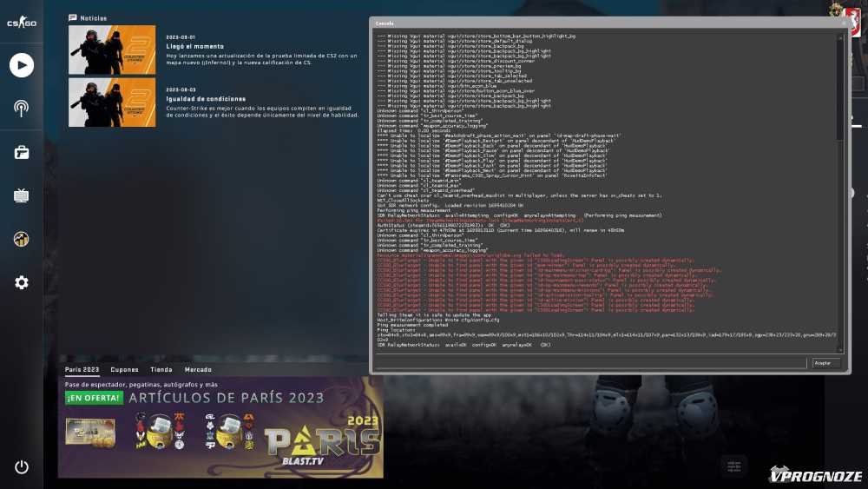
Task: Click the 'Host_WriteConfiguration' console line
Action: (x=437, y=320)
